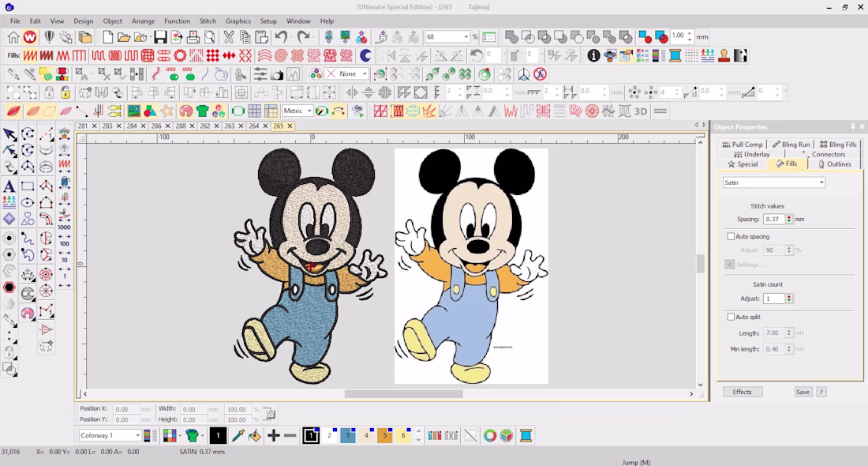Click the blue crescent moon icon
868x466 pixels.
pos(365,55)
